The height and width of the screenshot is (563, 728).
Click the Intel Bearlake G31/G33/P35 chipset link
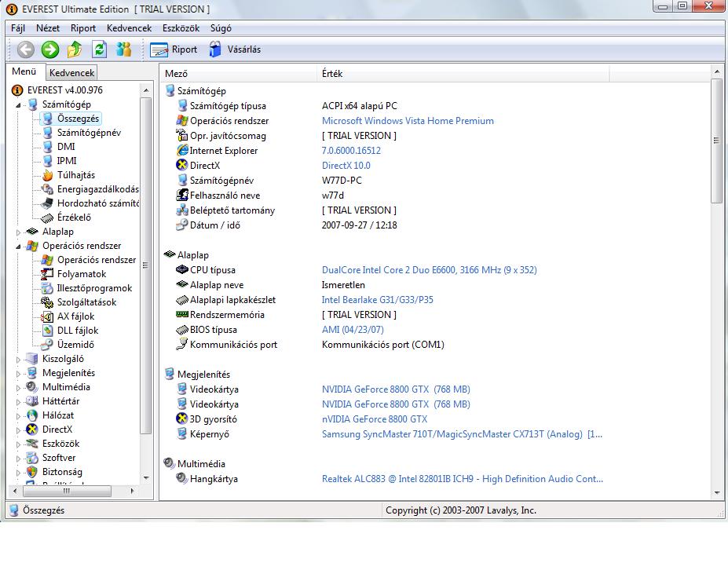coord(377,300)
